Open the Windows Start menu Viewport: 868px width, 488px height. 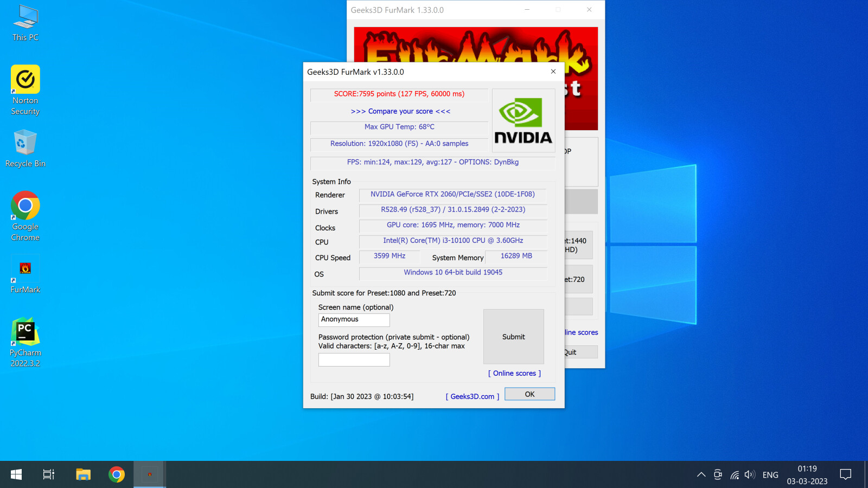[x=16, y=474]
